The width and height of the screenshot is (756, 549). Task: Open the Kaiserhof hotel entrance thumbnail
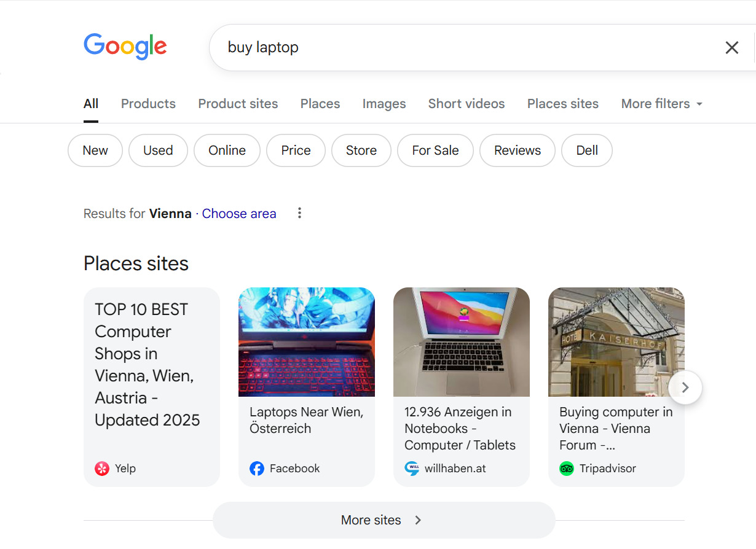coord(616,342)
